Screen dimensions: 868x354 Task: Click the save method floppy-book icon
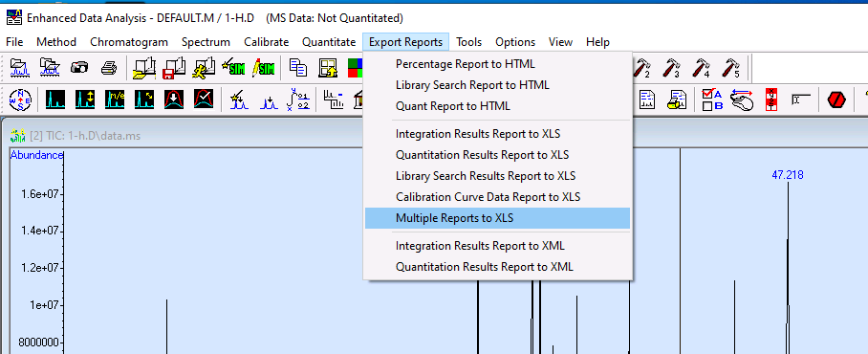[174, 68]
